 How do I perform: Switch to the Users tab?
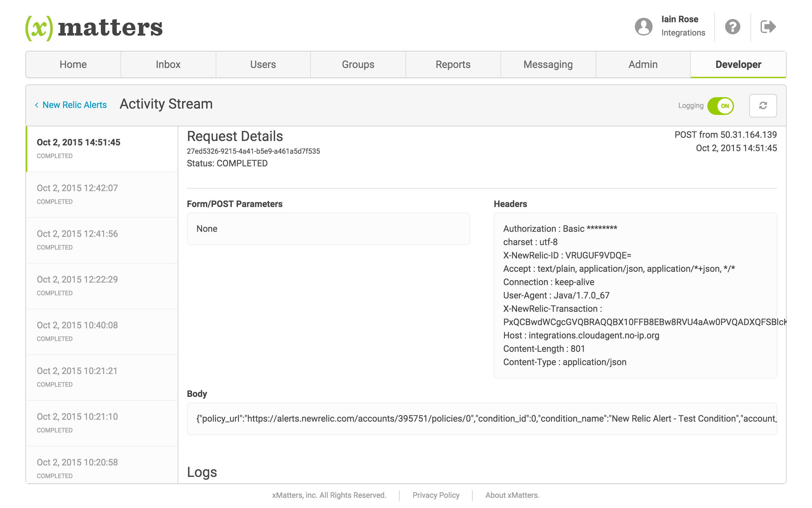coord(263,64)
